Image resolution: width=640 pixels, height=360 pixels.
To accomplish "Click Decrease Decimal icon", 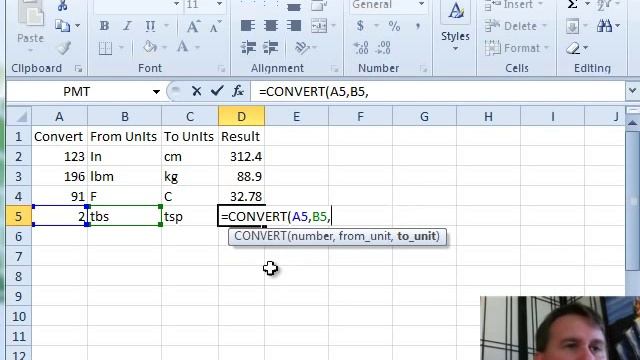I will click(x=383, y=48).
